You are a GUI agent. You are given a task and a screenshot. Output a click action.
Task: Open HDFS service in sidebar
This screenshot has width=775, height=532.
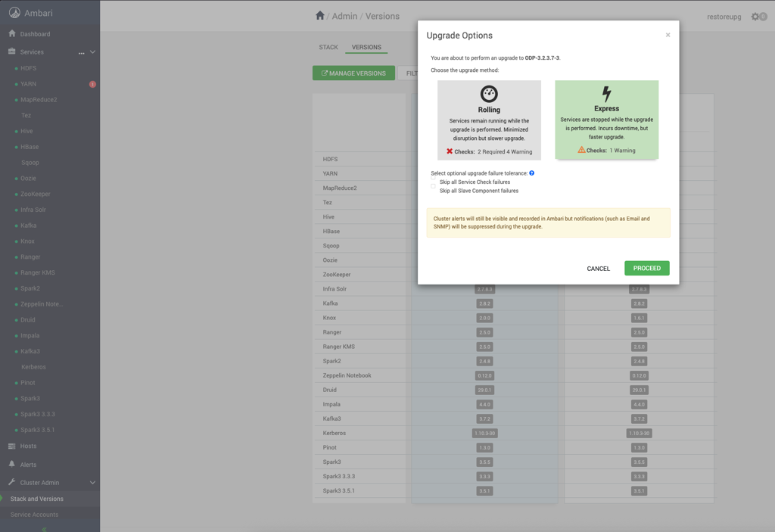tap(28, 68)
